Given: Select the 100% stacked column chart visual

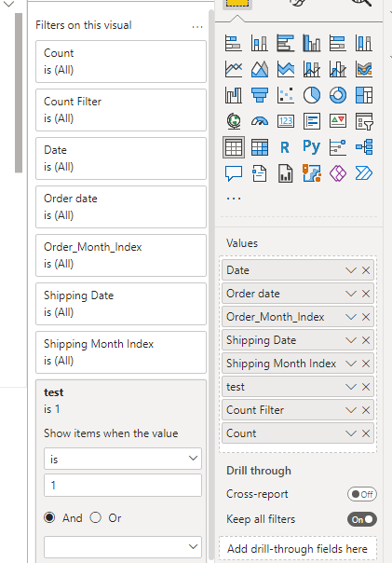Looking at the screenshot, I should 364,43.
